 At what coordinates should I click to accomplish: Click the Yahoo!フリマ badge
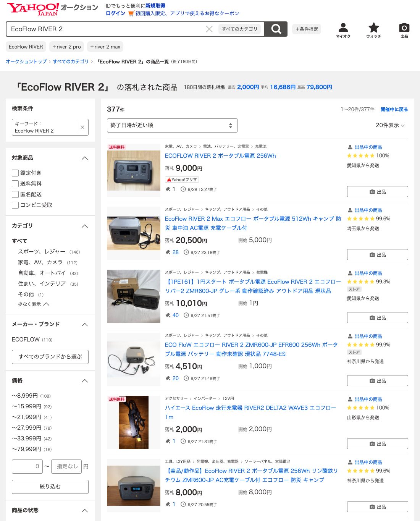(182, 180)
